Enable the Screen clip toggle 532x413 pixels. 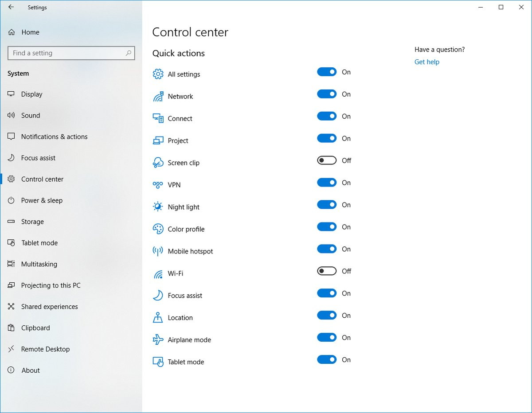click(x=327, y=160)
